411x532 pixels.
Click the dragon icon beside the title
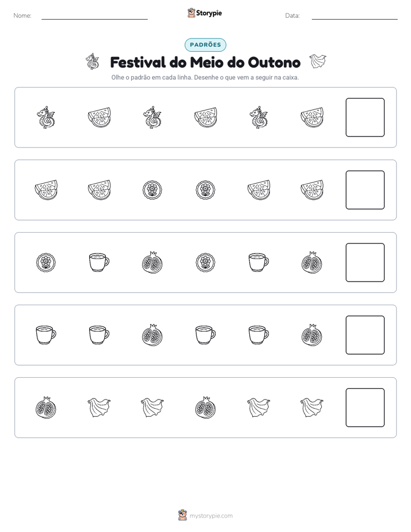point(93,62)
